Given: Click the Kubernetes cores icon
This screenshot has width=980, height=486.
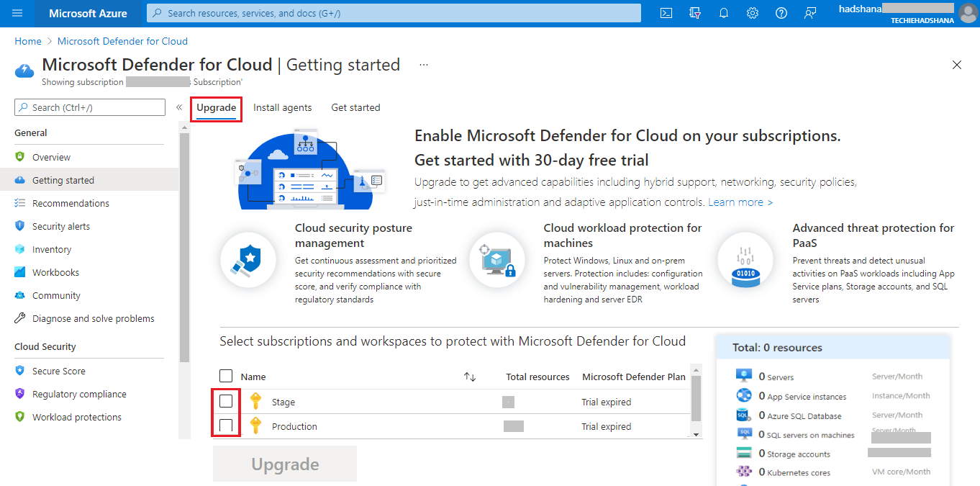Looking at the screenshot, I should (x=744, y=472).
